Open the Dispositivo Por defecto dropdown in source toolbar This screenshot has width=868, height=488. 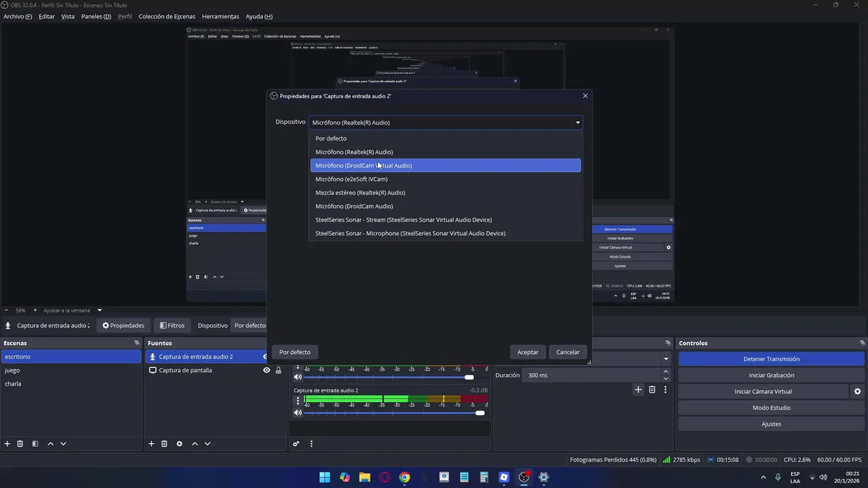point(250,325)
